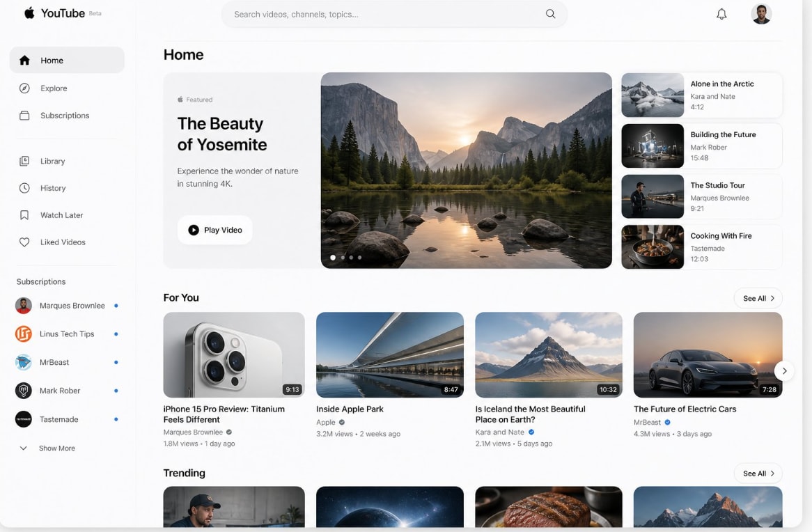This screenshot has width=812, height=532.
Task: Click 'The Beauty of Yosemite' headline
Action: click(x=222, y=134)
